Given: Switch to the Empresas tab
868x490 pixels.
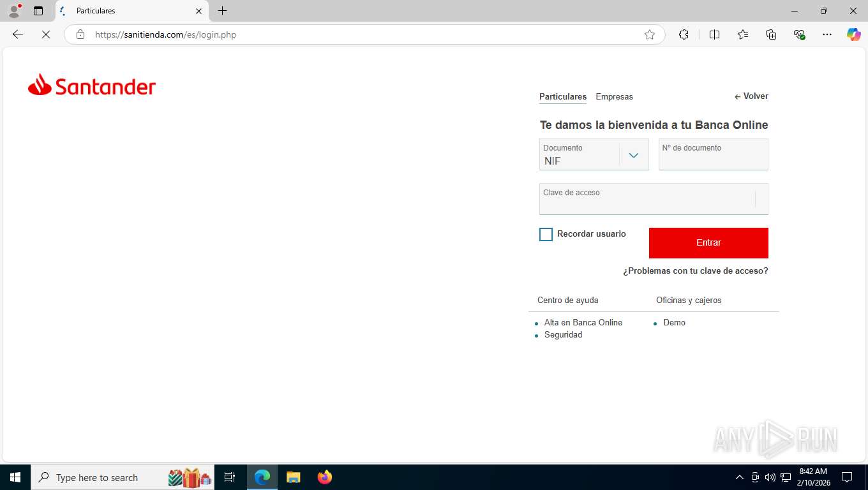Looking at the screenshot, I should [x=614, y=97].
